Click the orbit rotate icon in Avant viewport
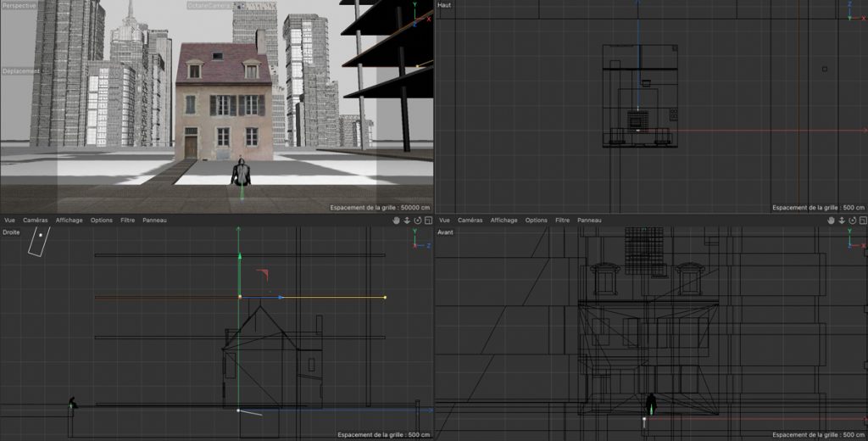Image resolution: width=868 pixels, height=441 pixels. pos(853,220)
